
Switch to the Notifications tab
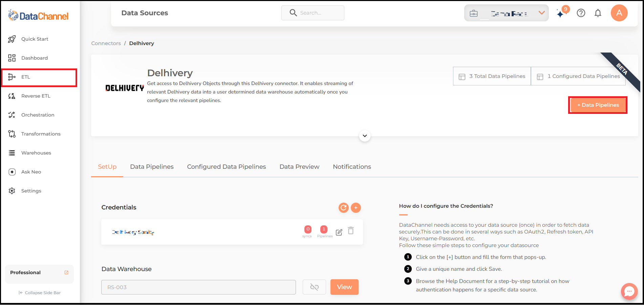[x=352, y=167]
